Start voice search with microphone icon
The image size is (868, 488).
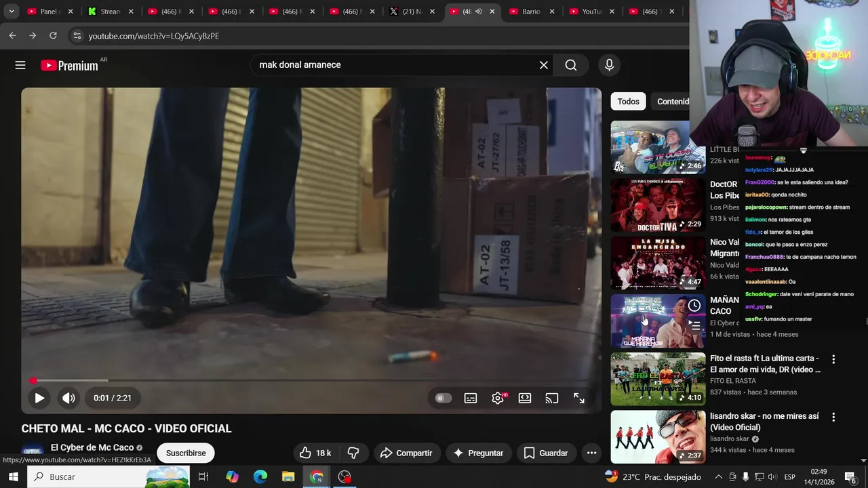tap(609, 65)
